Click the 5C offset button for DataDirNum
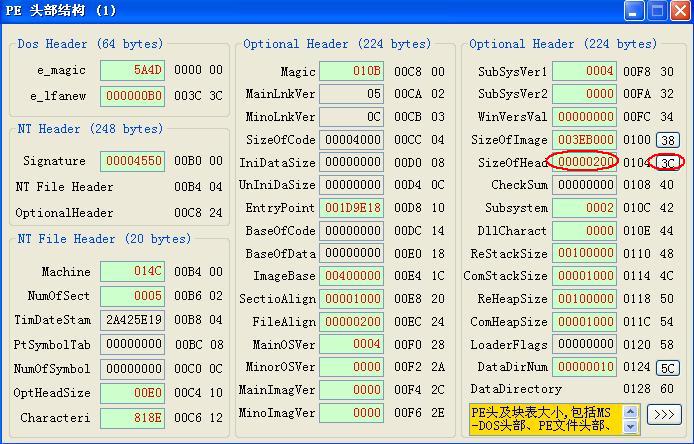The width and height of the screenshot is (694, 444). coord(668,368)
